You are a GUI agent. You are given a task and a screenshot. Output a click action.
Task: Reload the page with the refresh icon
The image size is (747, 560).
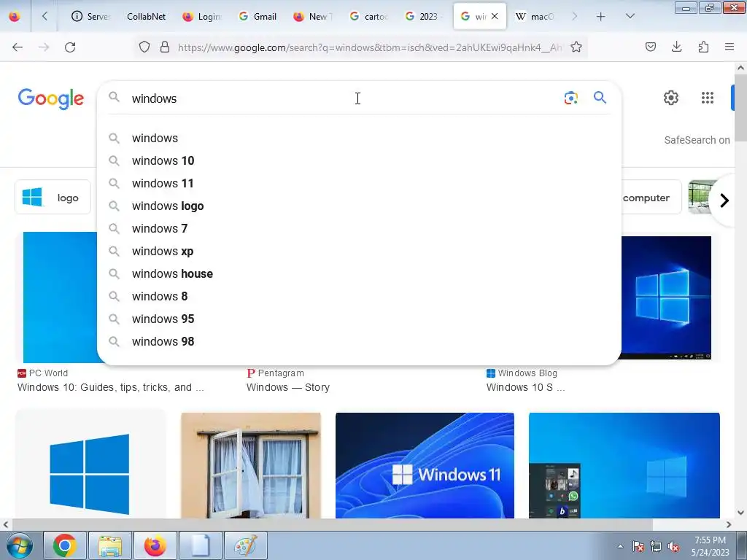[70, 47]
